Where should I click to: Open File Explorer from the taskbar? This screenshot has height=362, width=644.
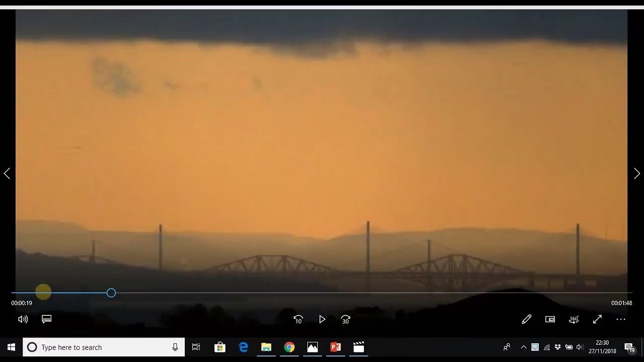[x=266, y=347]
